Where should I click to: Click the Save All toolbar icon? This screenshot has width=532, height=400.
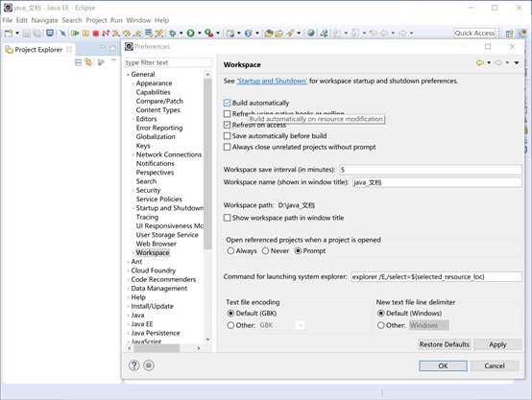[37, 34]
